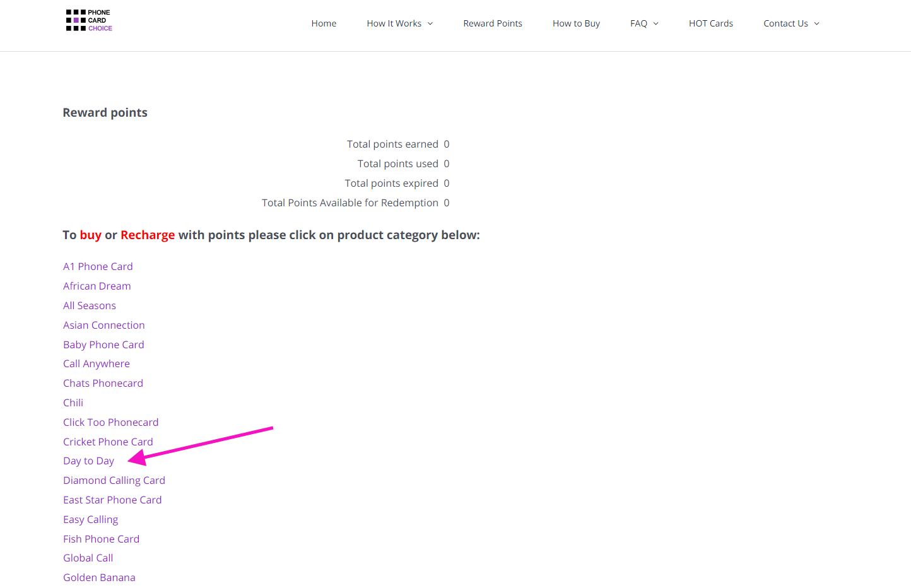The width and height of the screenshot is (911, 588).
Task: Open the Easy Calling category
Action: click(x=91, y=519)
